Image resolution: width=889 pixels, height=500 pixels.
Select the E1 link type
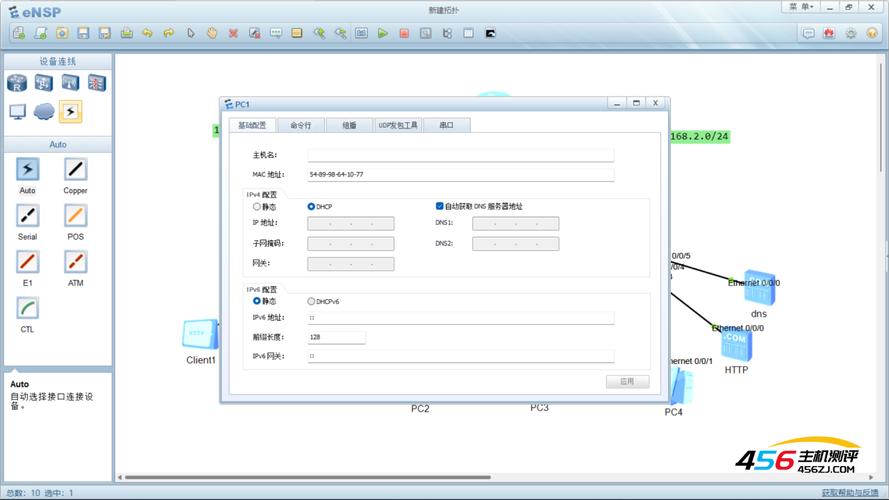click(x=27, y=262)
